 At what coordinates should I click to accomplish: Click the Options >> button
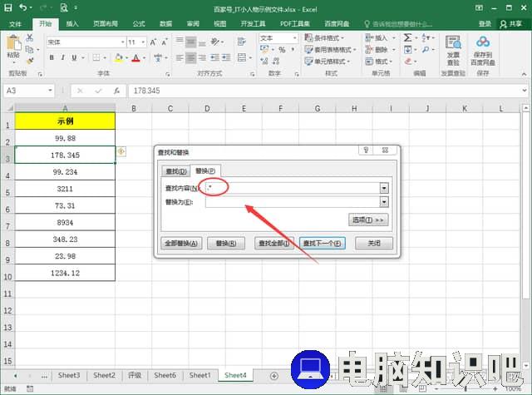[368, 220]
